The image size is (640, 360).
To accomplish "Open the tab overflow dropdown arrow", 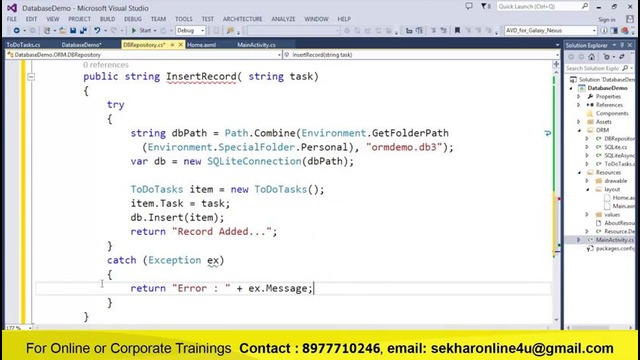I will tap(558, 45).
